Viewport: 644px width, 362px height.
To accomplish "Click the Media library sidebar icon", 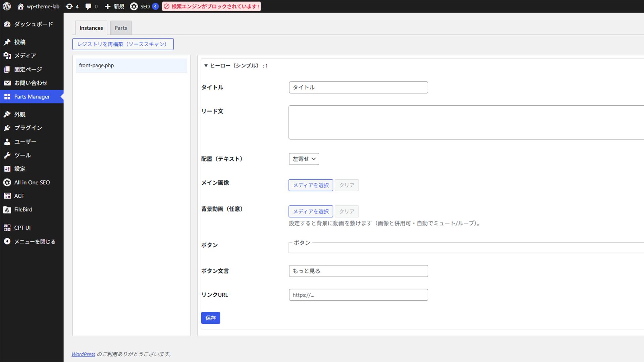I will click(x=7, y=56).
